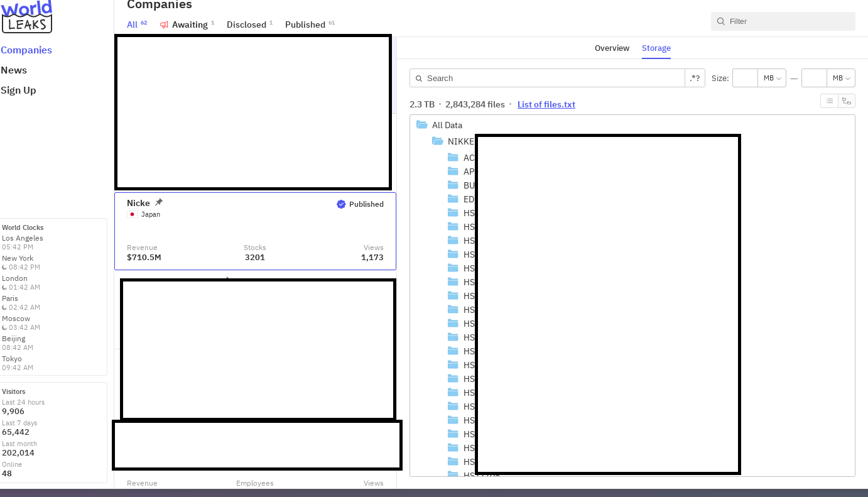The height and width of the screenshot is (497, 868).
Task: Focus the Filter input field
Action: pos(783,21)
